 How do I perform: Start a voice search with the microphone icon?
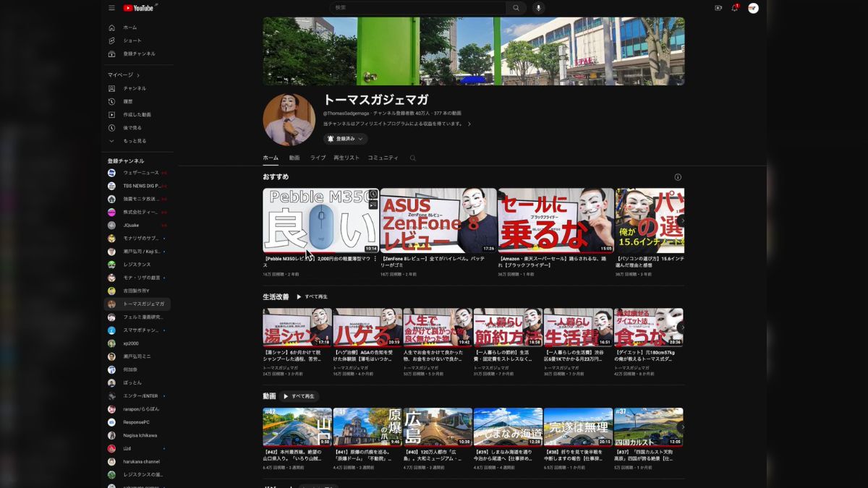pyautogui.click(x=539, y=8)
